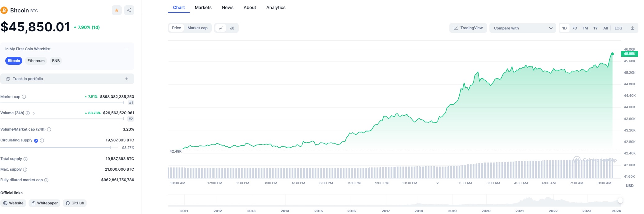
Task: Expand Volume (24h) details chevron
Action: tap(34, 113)
